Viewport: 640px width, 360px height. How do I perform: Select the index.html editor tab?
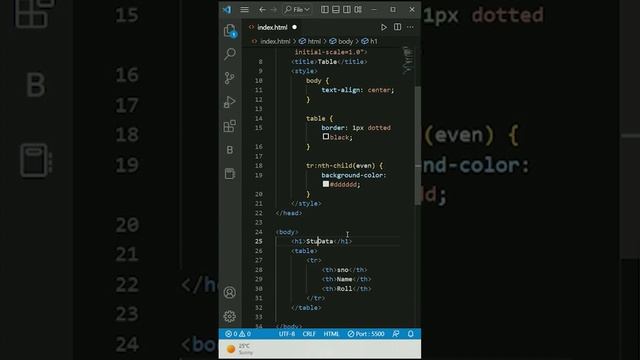click(272, 27)
